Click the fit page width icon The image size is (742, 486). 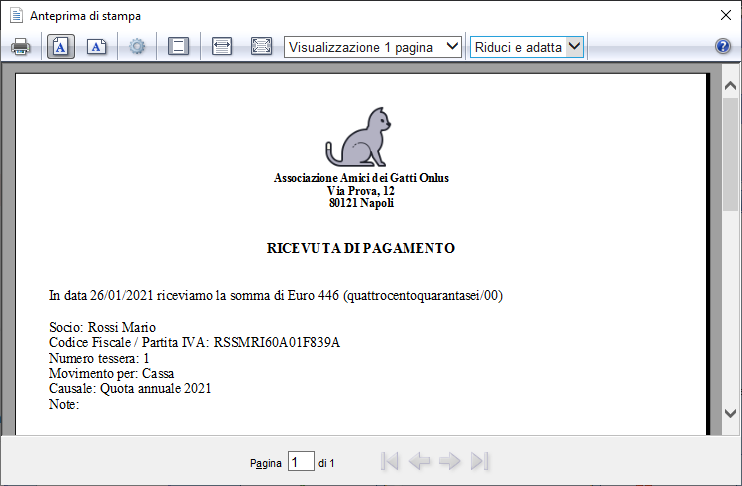[222, 46]
